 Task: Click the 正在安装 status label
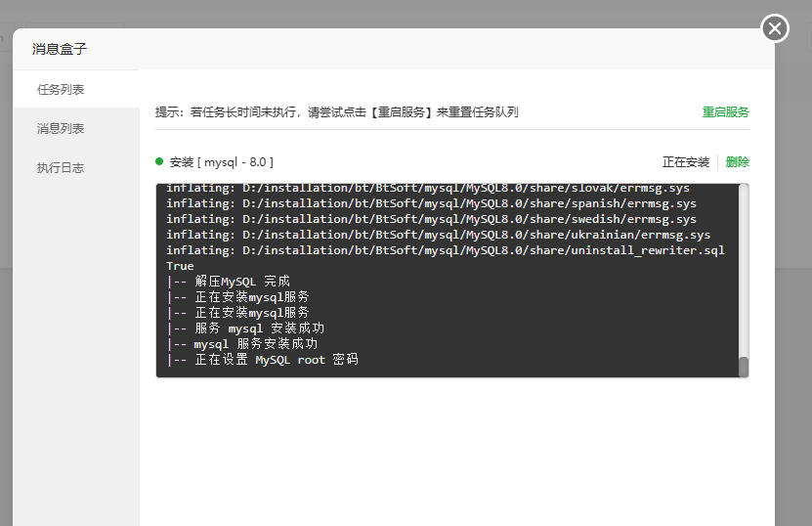pos(686,162)
